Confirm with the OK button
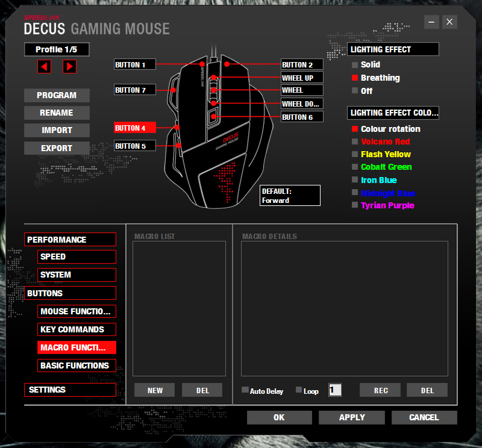Image resolution: width=482 pixels, height=448 pixels. (280, 417)
